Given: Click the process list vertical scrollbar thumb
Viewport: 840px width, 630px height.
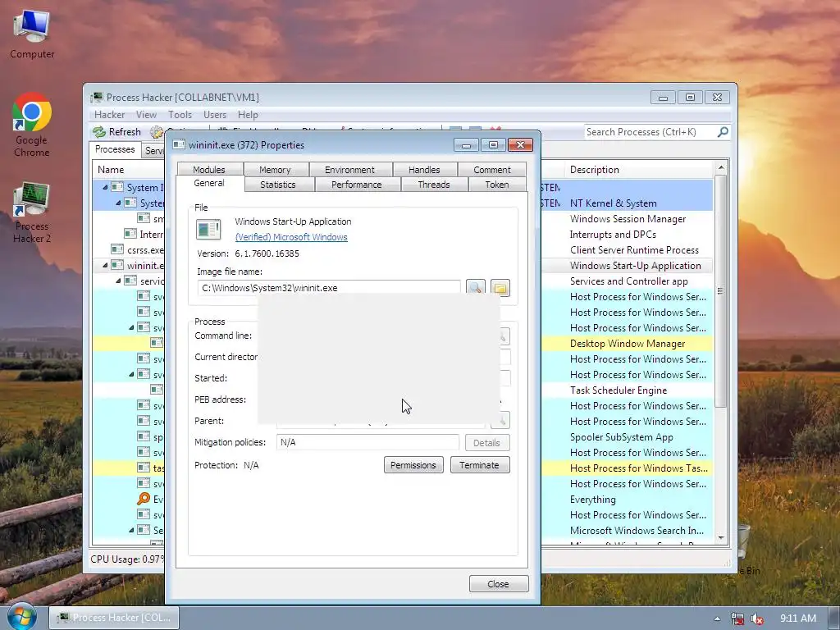Looking at the screenshot, I should pyautogui.click(x=720, y=291).
